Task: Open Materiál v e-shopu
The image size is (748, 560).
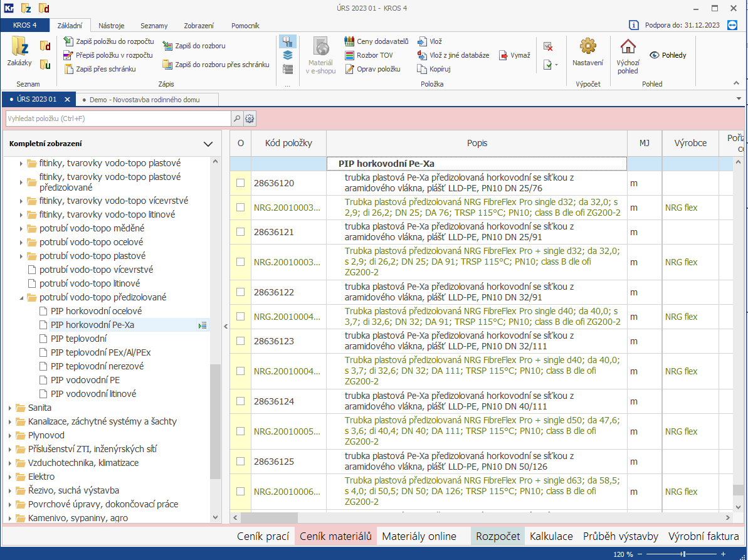Action: 320,55
